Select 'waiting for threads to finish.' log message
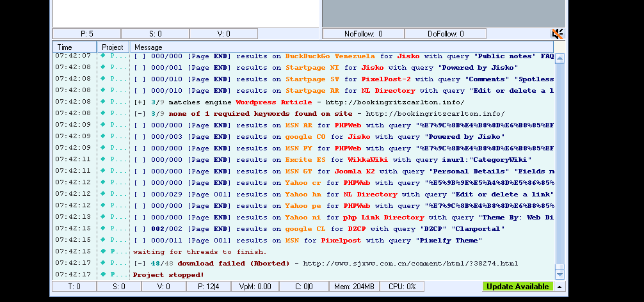The image size is (644, 302). pyautogui.click(x=200, y=252)
